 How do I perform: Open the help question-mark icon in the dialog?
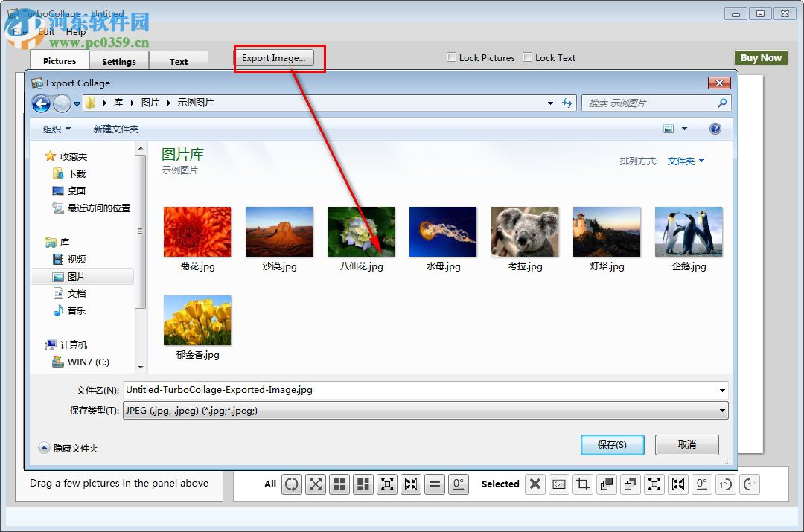point(715,129)
